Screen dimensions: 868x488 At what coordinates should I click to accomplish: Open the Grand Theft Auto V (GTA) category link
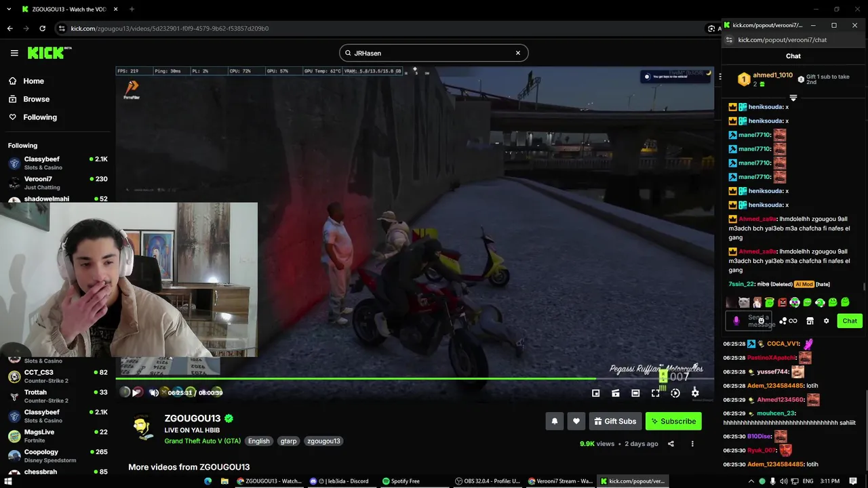(202, 441)
